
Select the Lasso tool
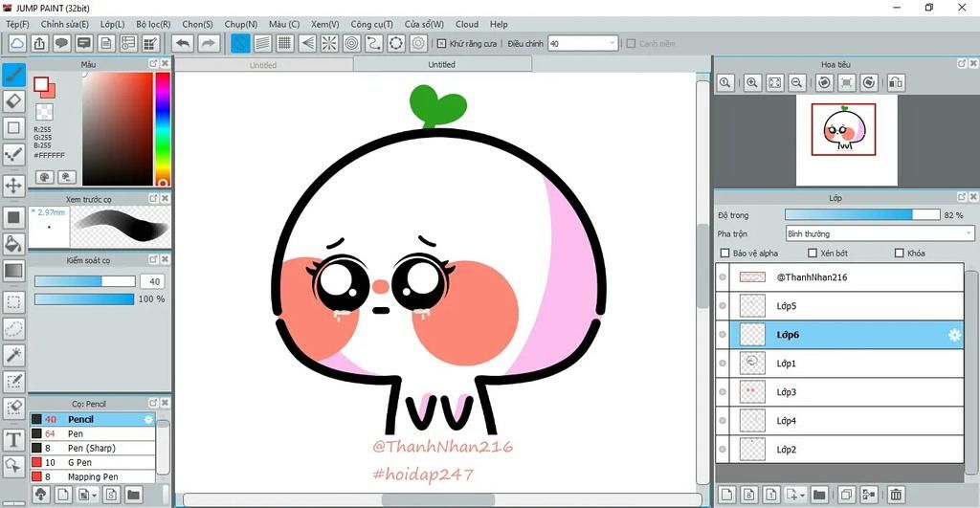pyautogui.click(x=13, y=328)
